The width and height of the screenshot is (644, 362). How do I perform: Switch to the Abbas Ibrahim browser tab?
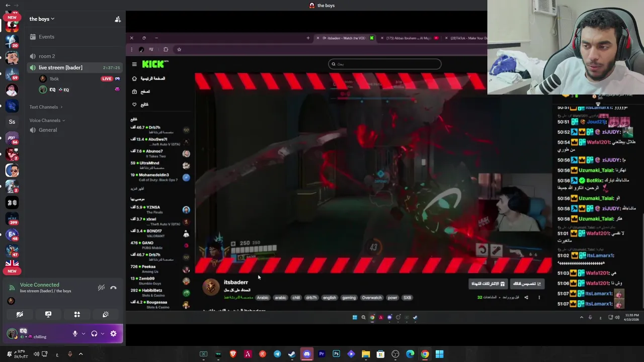pyautogui.click(x=409, y=38)
